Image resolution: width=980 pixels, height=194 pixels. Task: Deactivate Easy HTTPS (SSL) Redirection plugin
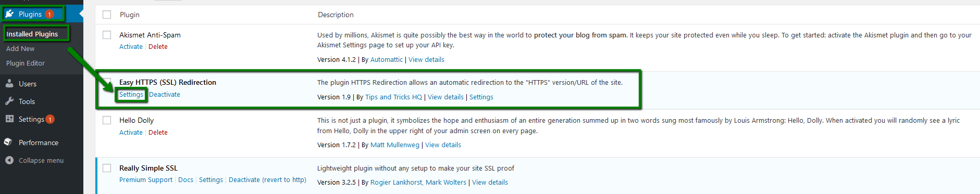pyautogui.click(x=165, y=94)
